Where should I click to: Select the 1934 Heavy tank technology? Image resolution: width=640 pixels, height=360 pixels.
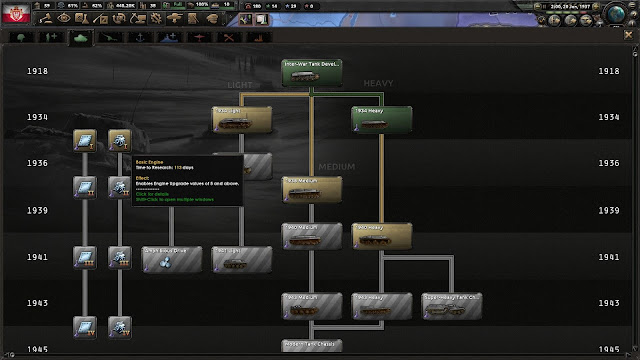click(382, 120)
